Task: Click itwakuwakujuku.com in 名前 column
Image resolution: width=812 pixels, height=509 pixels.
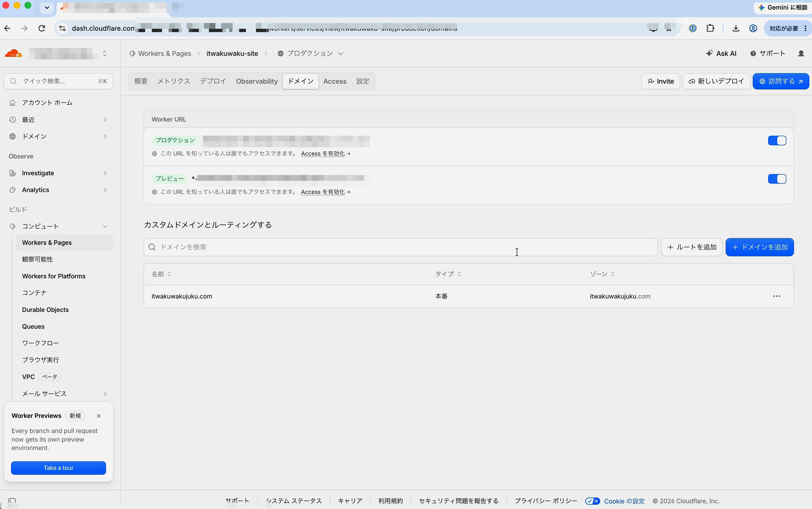Action: [182, 296]
